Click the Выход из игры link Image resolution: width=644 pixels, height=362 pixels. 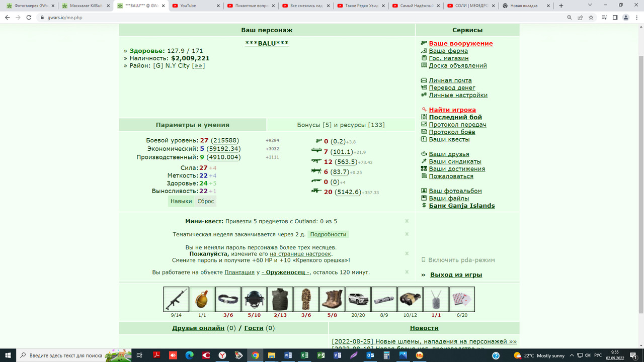tap(456, 275)
